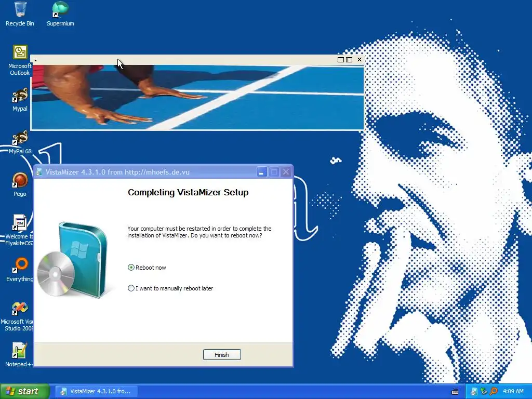The image size is (532, 399).
Task: Minimize the VistaMizer setup window
Action: pos(262,172)
